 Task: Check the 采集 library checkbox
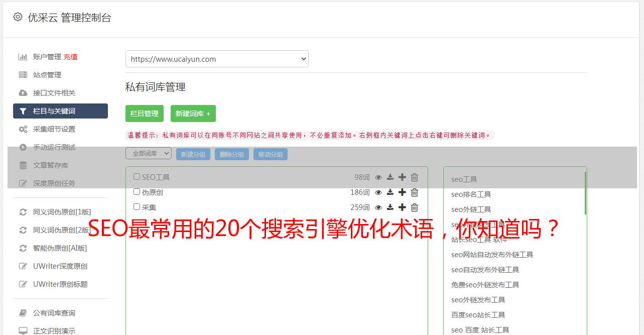[137, 207]
